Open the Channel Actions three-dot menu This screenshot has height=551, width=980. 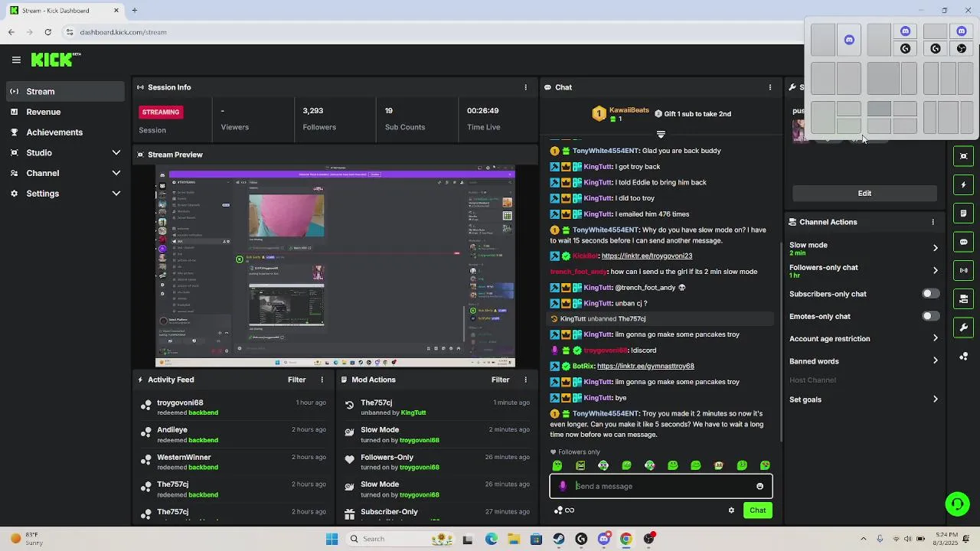tap(933, 222)
